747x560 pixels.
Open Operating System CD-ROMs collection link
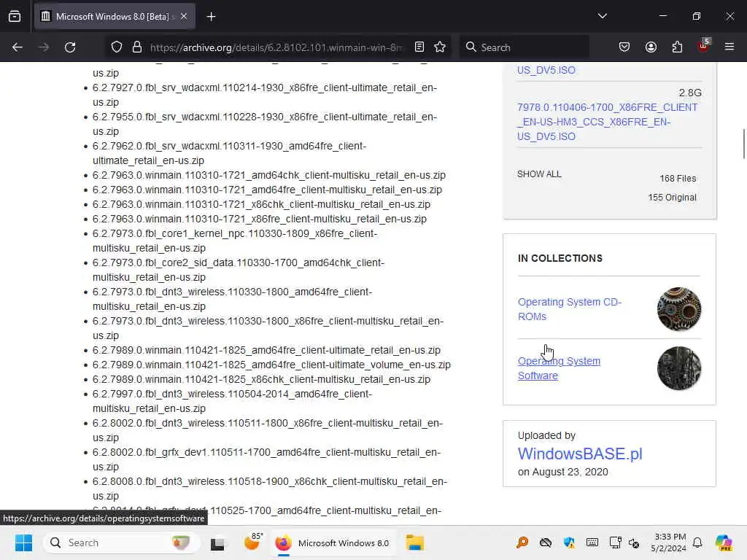569,309
